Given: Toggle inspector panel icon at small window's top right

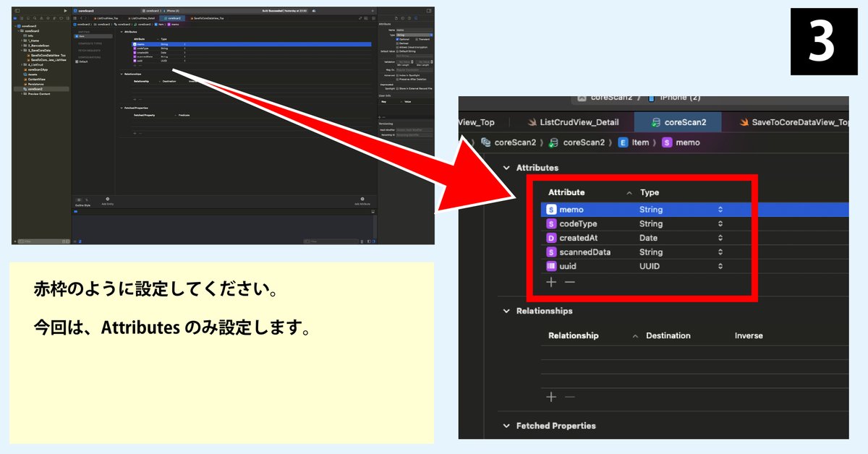Looking at the screenshot, I should coord(429,11).
